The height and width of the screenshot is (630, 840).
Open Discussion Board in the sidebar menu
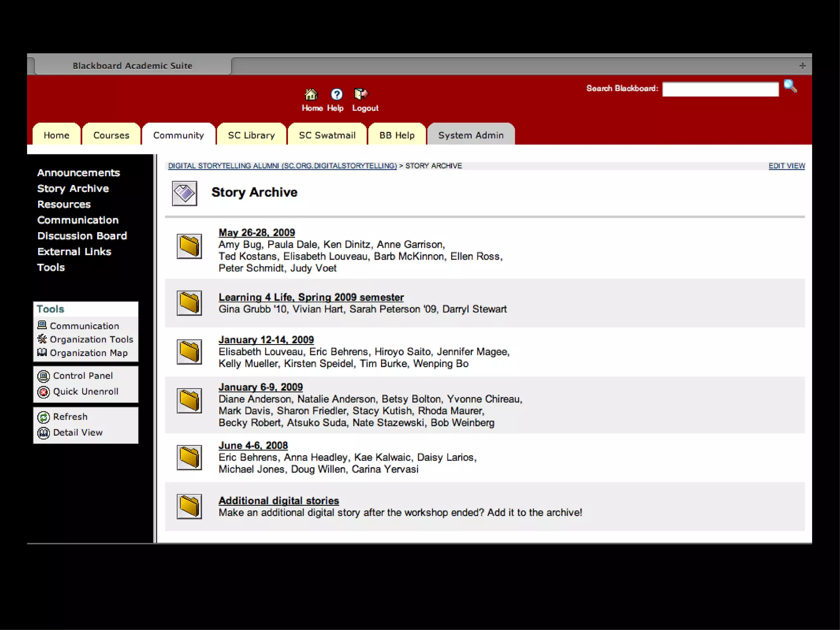coord(82,236)
